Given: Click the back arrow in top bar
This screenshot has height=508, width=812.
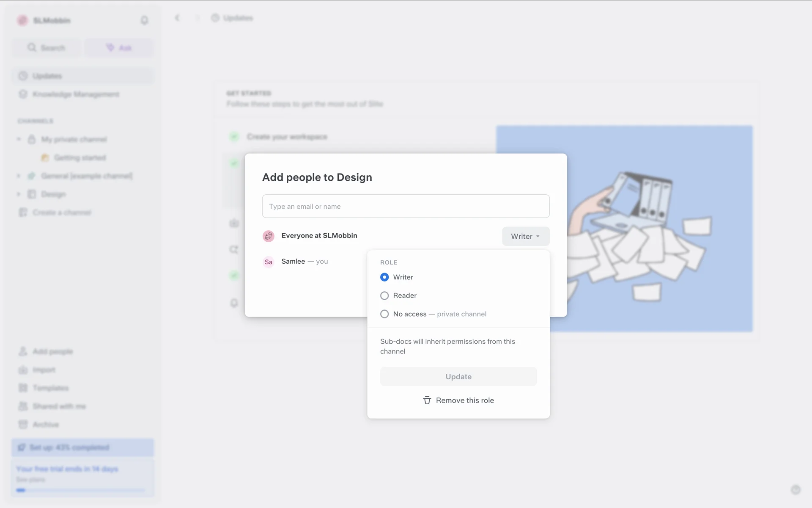Looking at the screenshot, I should pyautogui.click(x=177, y=18).
